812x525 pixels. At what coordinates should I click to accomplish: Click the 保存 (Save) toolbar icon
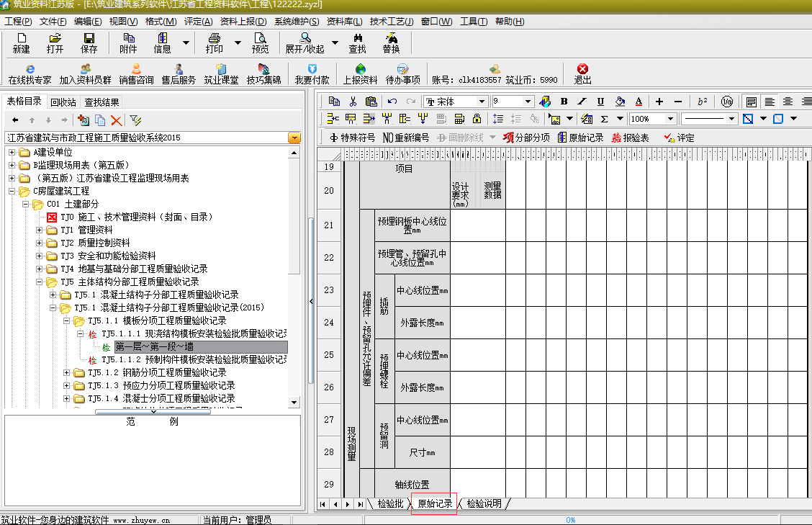tap(89, 43)
